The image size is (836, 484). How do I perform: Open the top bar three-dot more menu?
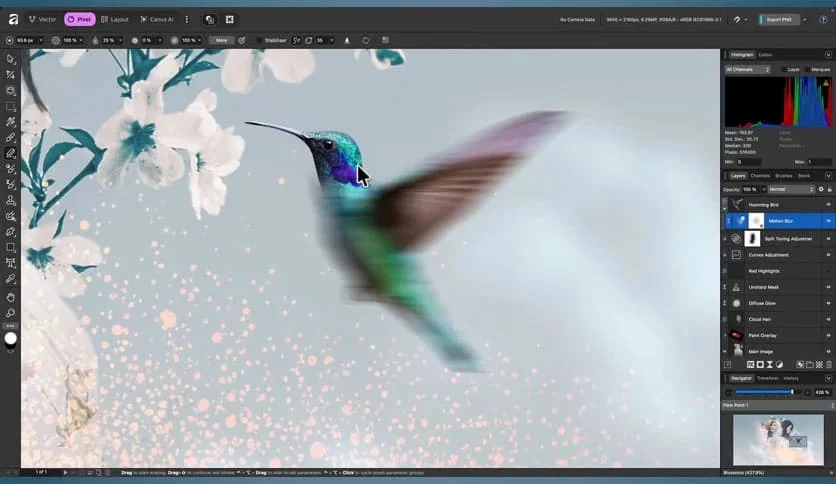[x=187, y=20]
